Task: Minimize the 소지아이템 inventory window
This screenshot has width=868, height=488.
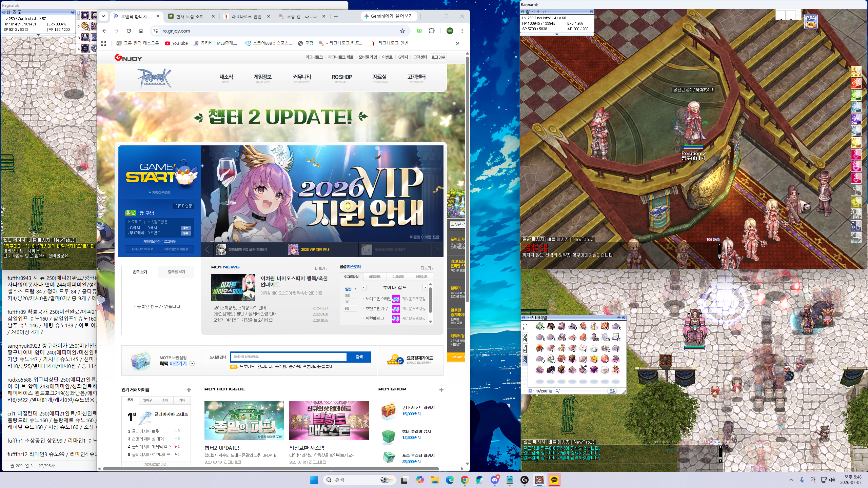Action: (x=619, y=318)
